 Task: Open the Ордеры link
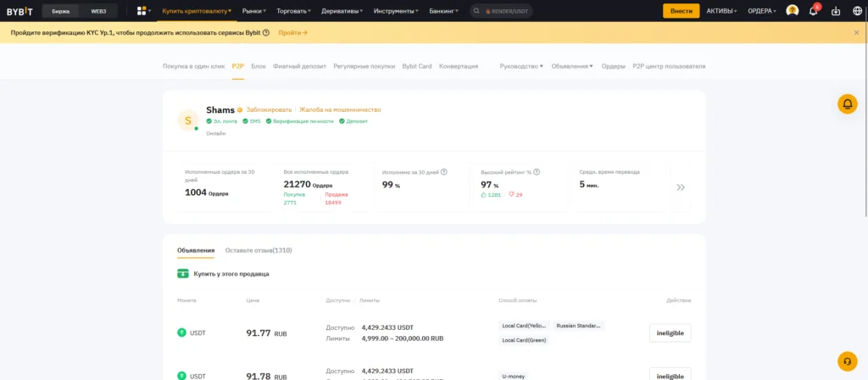pos(613,66)
